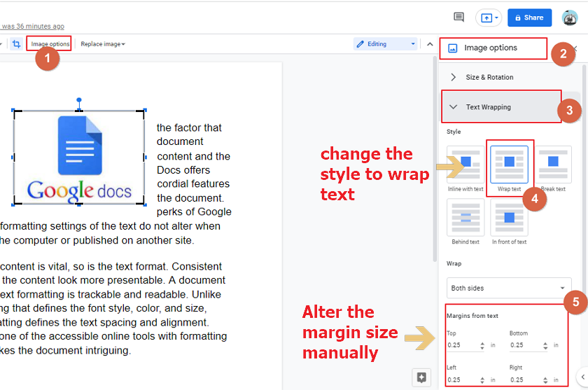Click the image rotation handle
Viewport: 588px width, 390px height.
(x=78, y=100)
